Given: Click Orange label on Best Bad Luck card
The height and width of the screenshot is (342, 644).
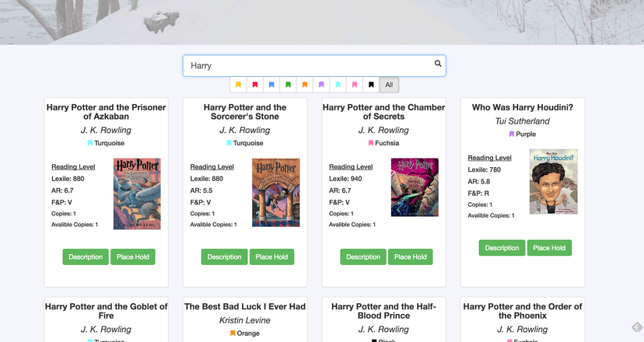Looking at the screenshot, I should coord(245,333).
